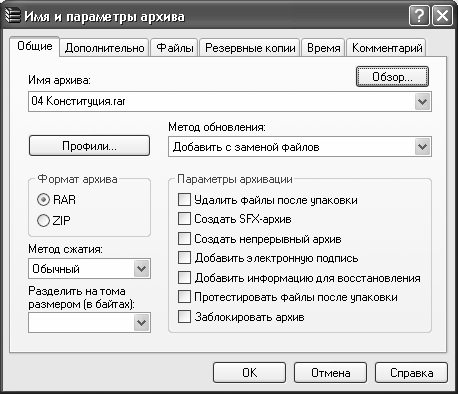
Task: Click the WinRAR icon in title bar
Action: pos(12,16)
